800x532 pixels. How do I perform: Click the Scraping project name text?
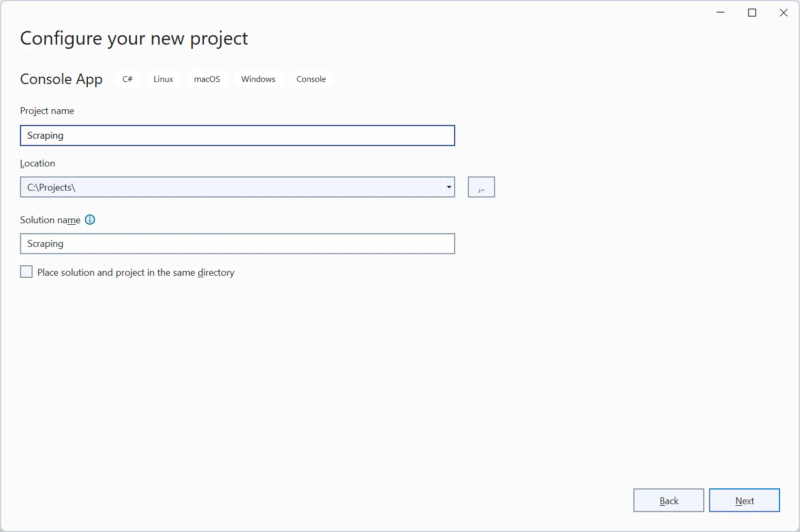(45, 135)
